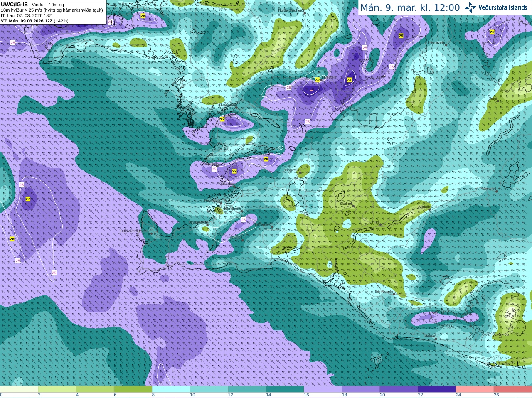Screen dimensions: 532x398
Task: Pick the 12–14 m/s teal legend swatch
Action: point(247,389)
